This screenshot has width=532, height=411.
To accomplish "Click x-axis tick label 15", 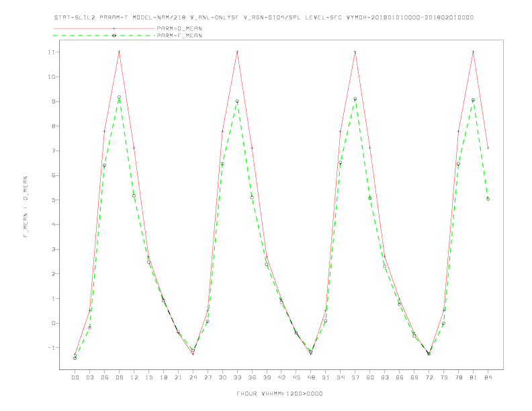I will tap(148, 377).
